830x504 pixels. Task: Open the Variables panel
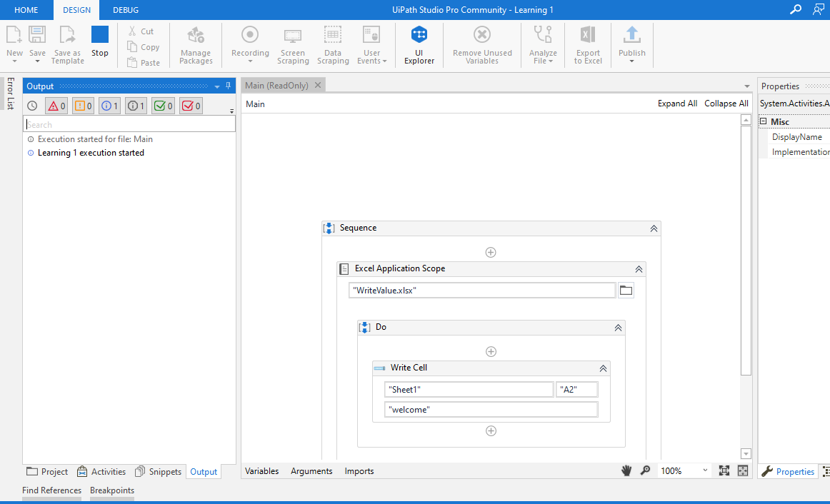(261, 471)
